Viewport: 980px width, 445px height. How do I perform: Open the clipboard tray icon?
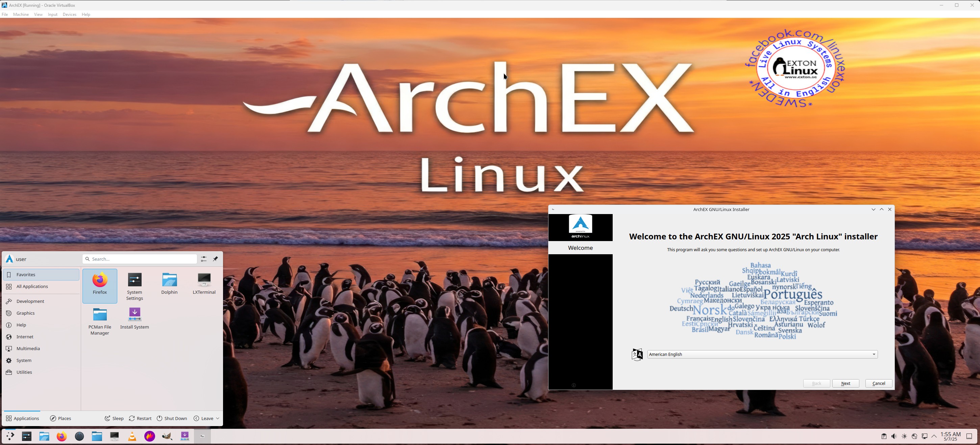pos(884,436)
